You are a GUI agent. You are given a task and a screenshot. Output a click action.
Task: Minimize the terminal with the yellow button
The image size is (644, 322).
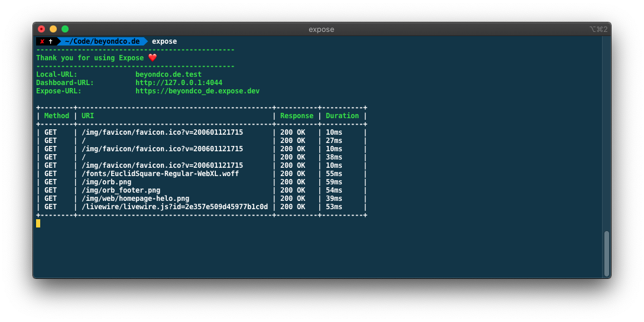53,29
